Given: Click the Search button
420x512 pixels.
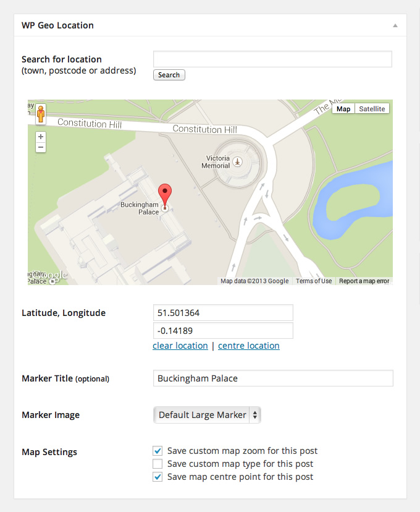Looking at the screenshot, I should 169,75.
